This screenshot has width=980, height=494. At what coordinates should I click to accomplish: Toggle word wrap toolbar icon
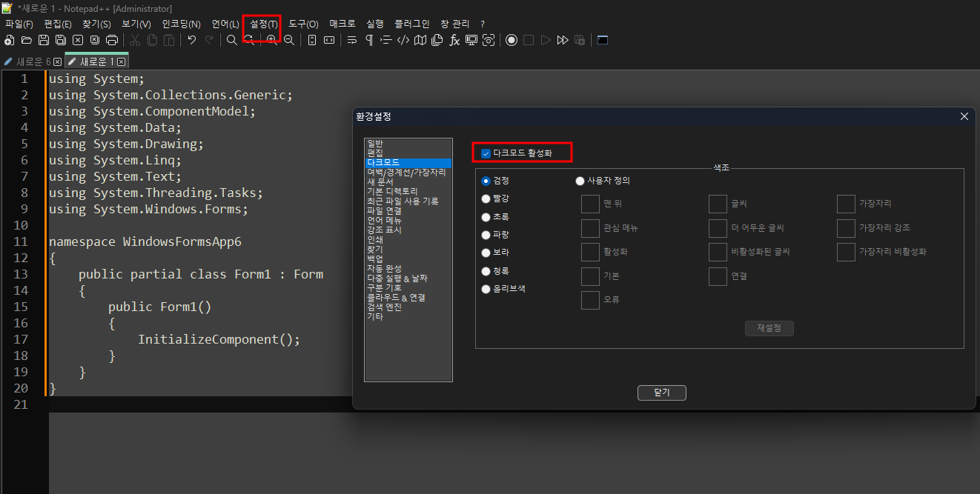(352, 40)
